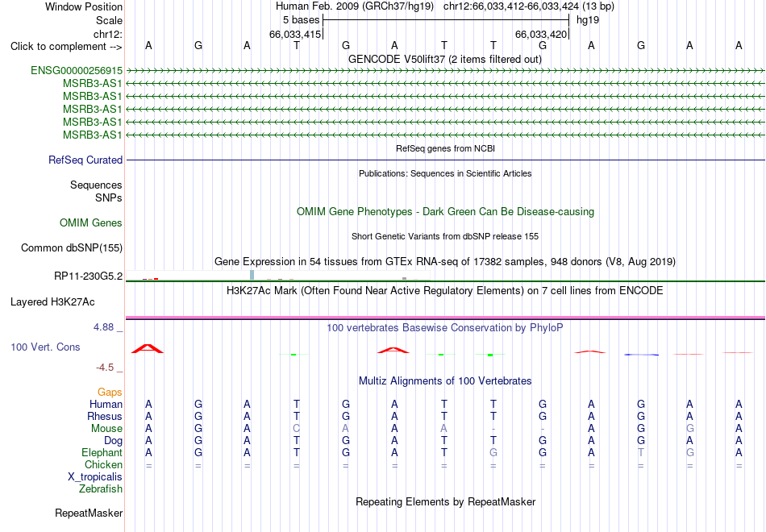Open the RP11-230G5.2 GTEx label
766x532 pixels.
tap(89, 276)
